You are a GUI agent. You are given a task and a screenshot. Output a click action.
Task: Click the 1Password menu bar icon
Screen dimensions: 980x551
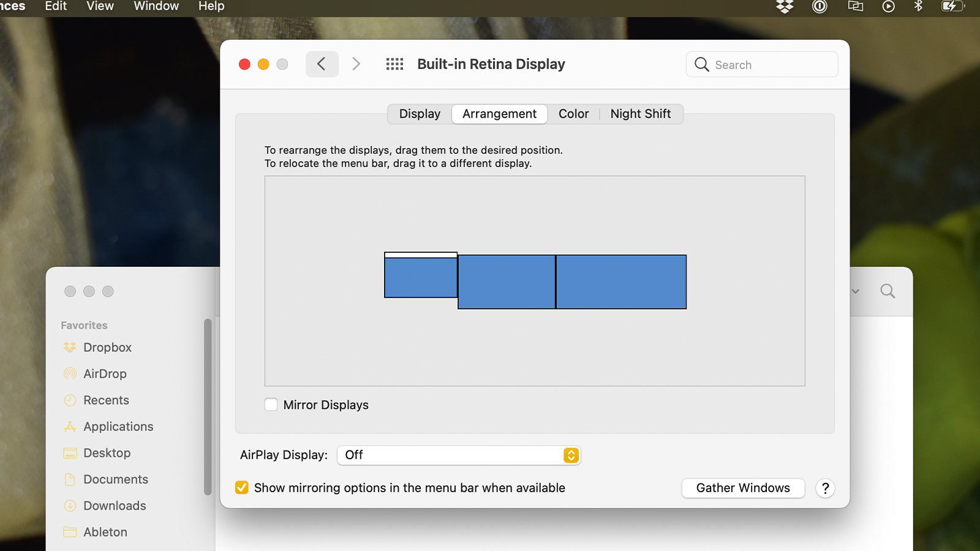pyautogui.click(x=820, y=7)
